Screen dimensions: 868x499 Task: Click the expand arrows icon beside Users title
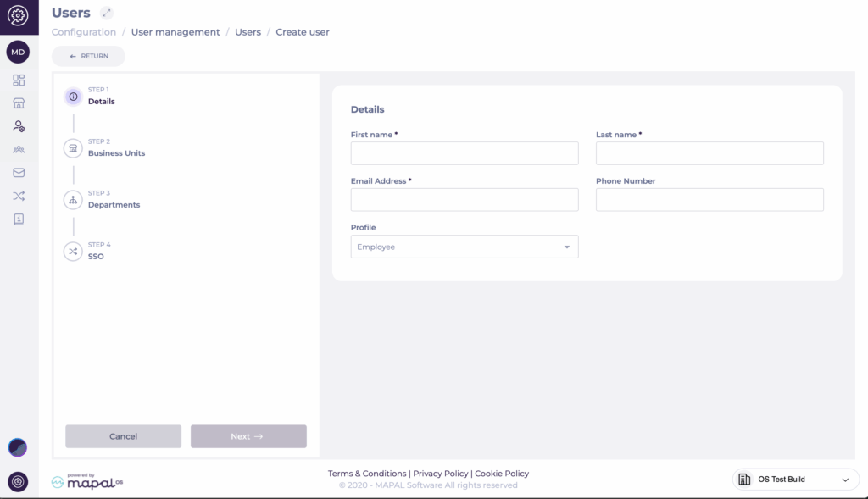106,13
